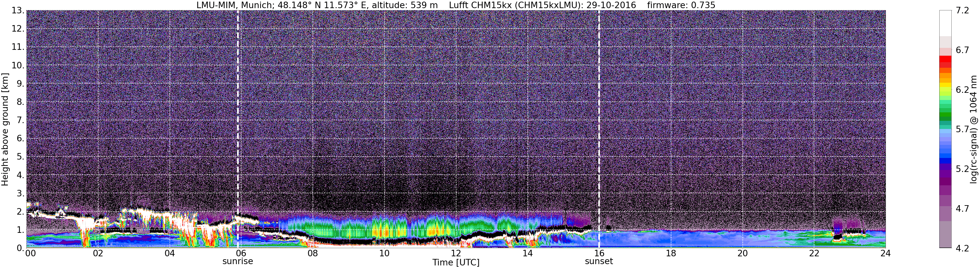Click the 9. tick label on height axis
This screenshot has width=980, height=269.
click(x=21, y=84)
